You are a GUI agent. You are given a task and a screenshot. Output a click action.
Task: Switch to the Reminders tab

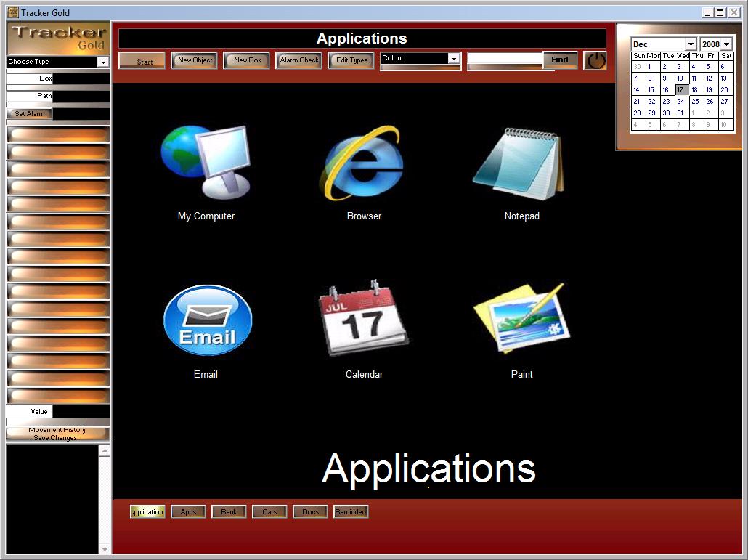pos(351,512)
